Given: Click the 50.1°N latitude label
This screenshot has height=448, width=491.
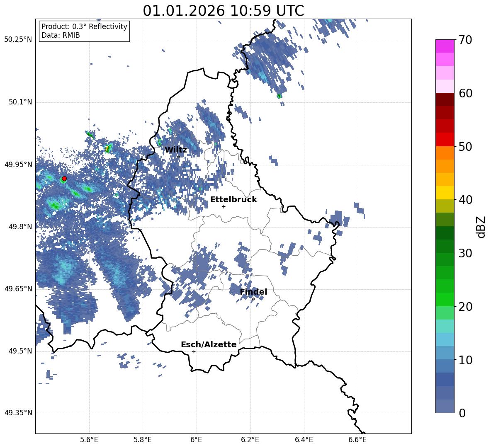Looking at the screenshot, I should 20,102.
